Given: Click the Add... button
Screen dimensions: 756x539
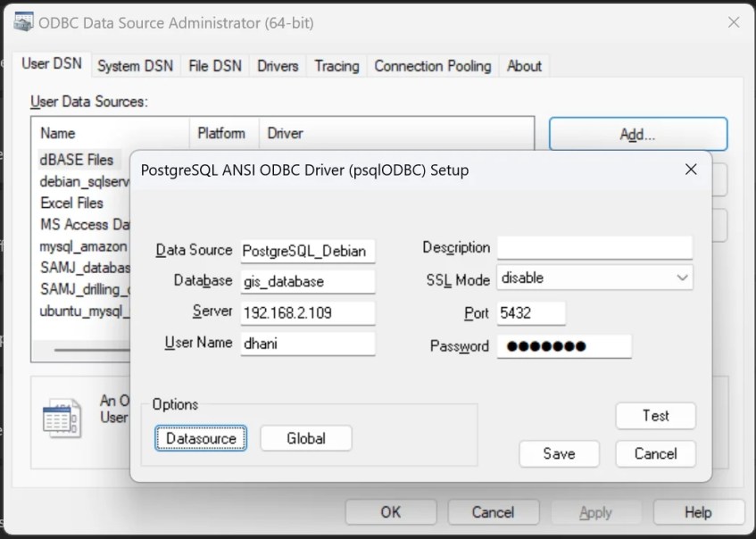Looking at the screenshot, I should point(638,134).
